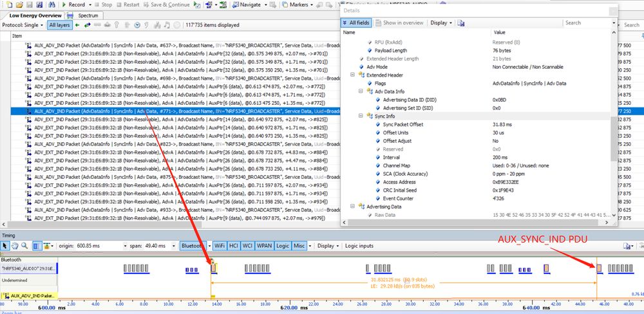Click the Search field in Details panel
This screenshot has height=314, width=644.
587,23
